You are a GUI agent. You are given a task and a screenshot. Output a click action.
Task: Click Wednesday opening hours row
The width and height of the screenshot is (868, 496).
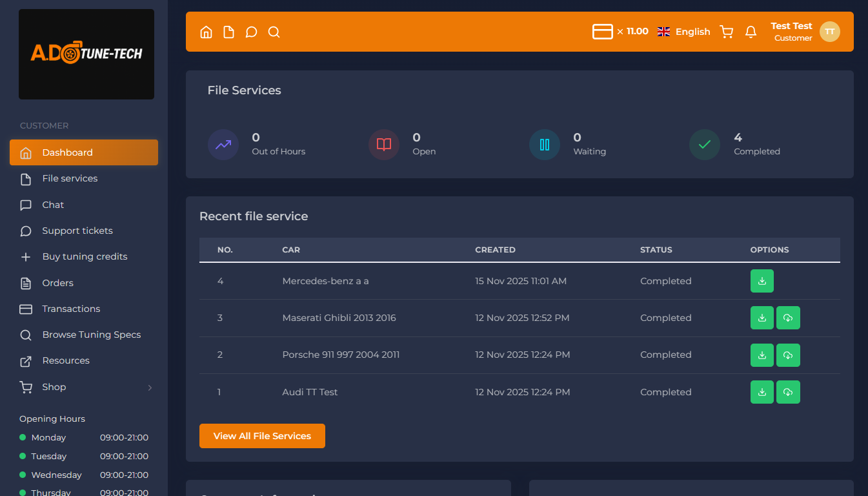coord(84,475)
